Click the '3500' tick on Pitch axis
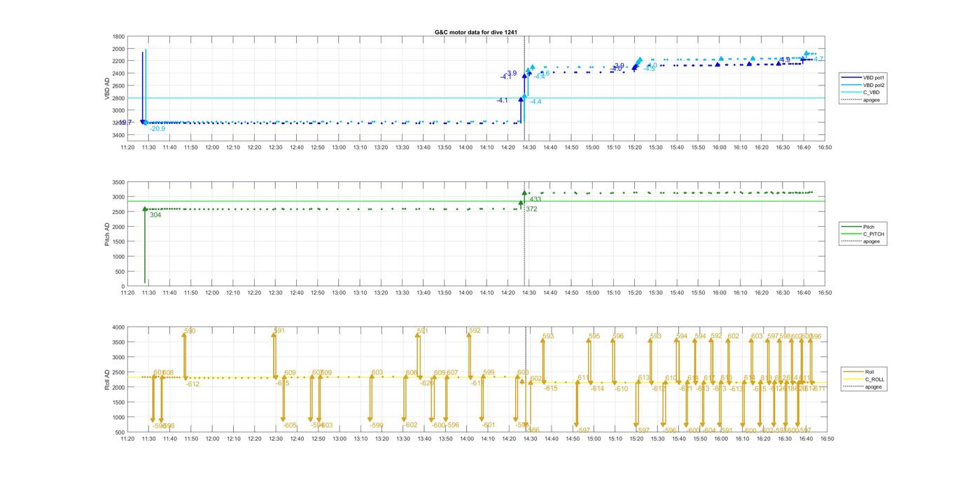The width and height of the screenshot is (980, 485). (118, 182)
